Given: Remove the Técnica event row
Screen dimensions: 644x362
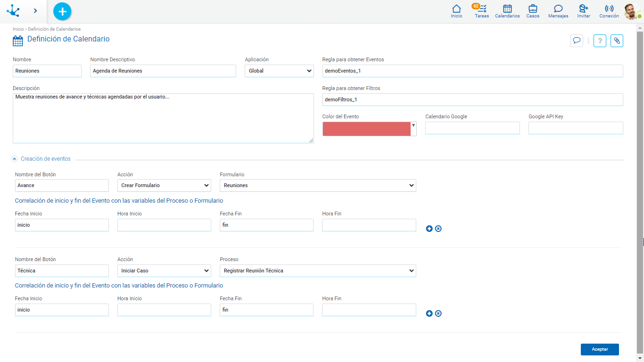Looking at the screenshot, I should click(x=438, y=313).
